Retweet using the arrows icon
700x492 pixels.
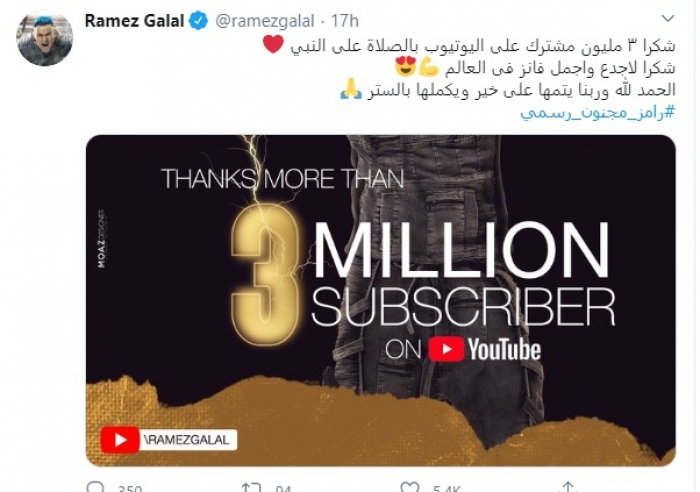click(x=252, y=487)
